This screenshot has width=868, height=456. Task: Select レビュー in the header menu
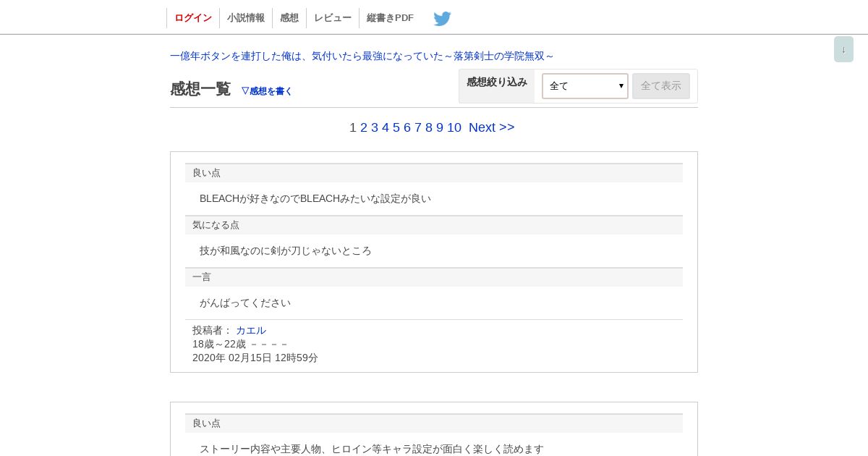click(333, 18)
